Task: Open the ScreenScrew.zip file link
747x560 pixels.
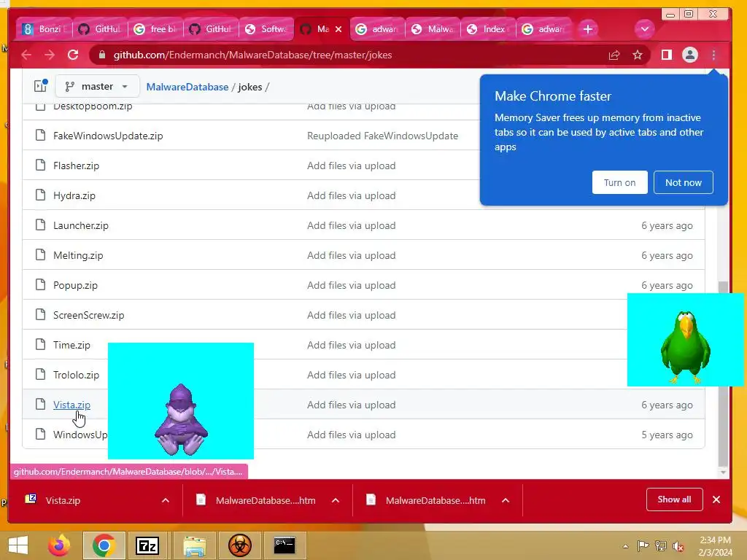Action: (x=88, y=315)
